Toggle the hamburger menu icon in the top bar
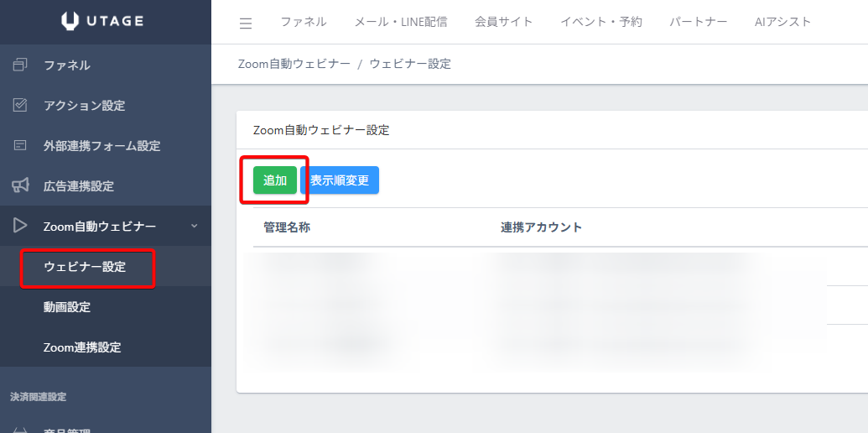868x433 pixels. coord(246,23)
